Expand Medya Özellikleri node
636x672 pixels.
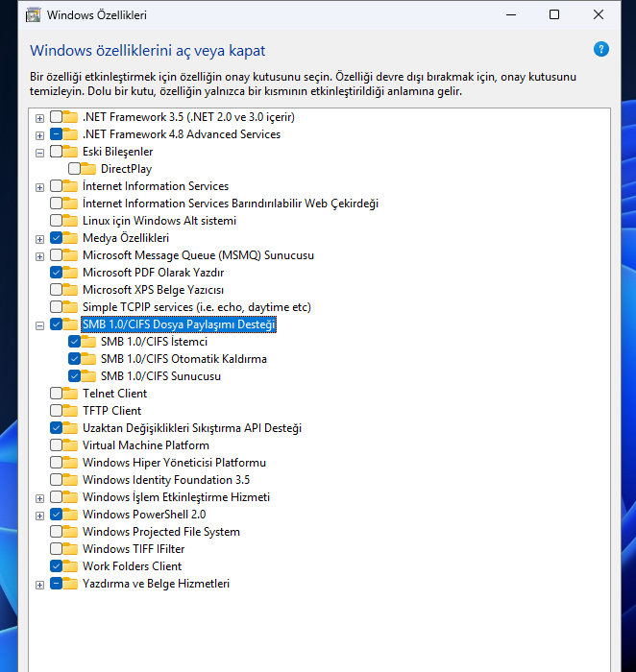pyautogui.click(x=40, y=239)
